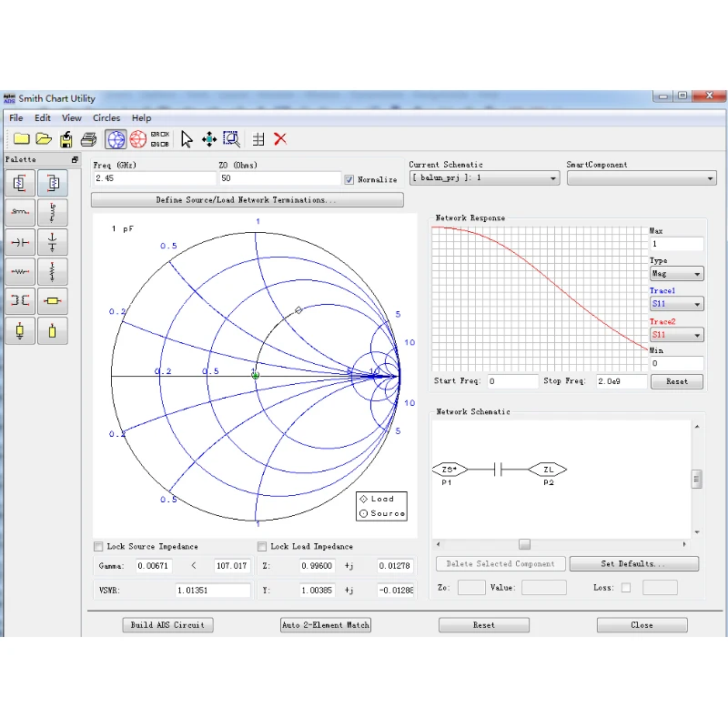Pick the shunt resistor palette component
728x728 pixels.
53,271
